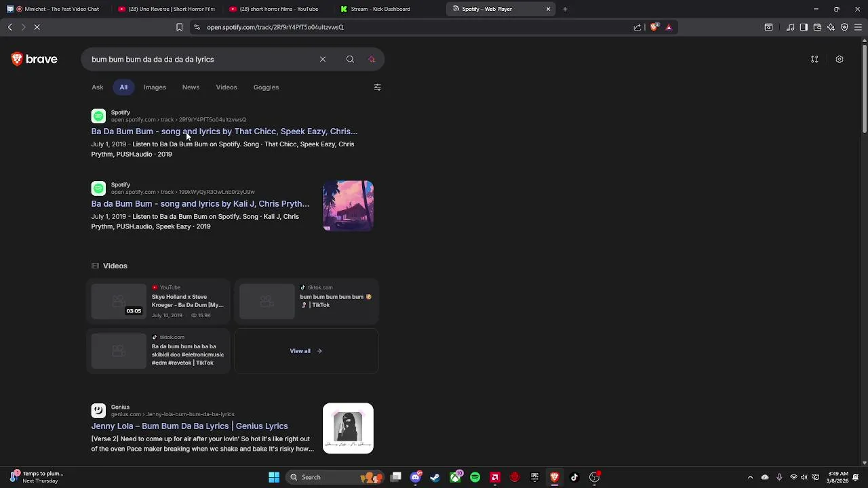
Task: Open Ba Da Bum Bum by Kali J result
Action: pyautogui.click(x=200, y=204)
